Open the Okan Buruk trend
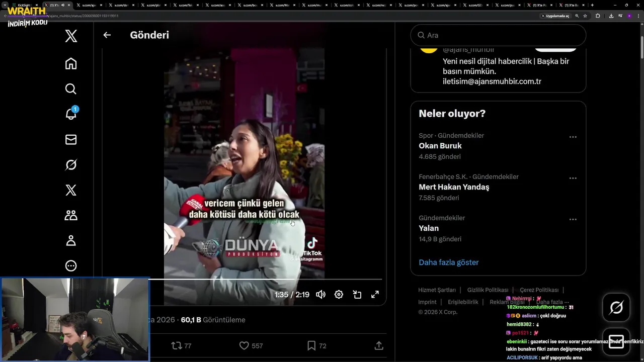This screenshot has width=644, height=362. 440,146
